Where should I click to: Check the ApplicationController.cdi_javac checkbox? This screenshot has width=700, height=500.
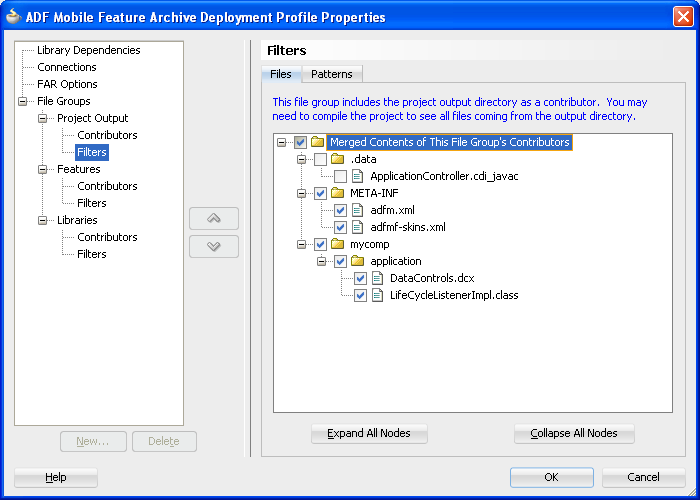[340, 177]
